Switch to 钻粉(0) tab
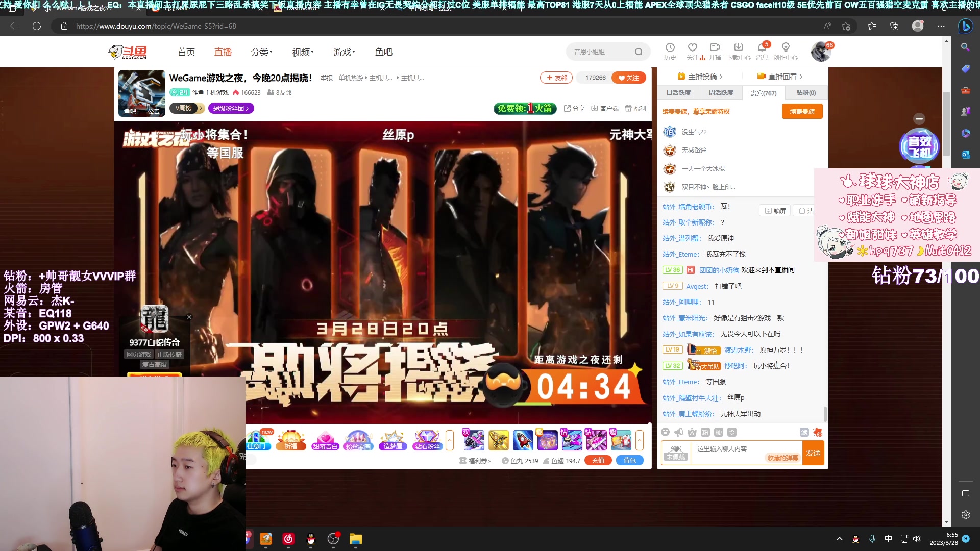980x551 pixels. point(806,93)
